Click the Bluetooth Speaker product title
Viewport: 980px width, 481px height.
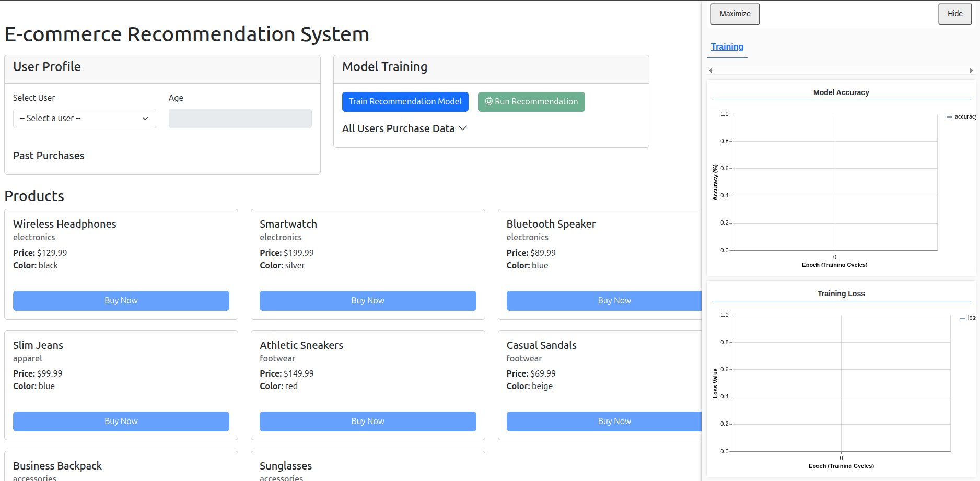pyautogui.click(x=551, y=224)
